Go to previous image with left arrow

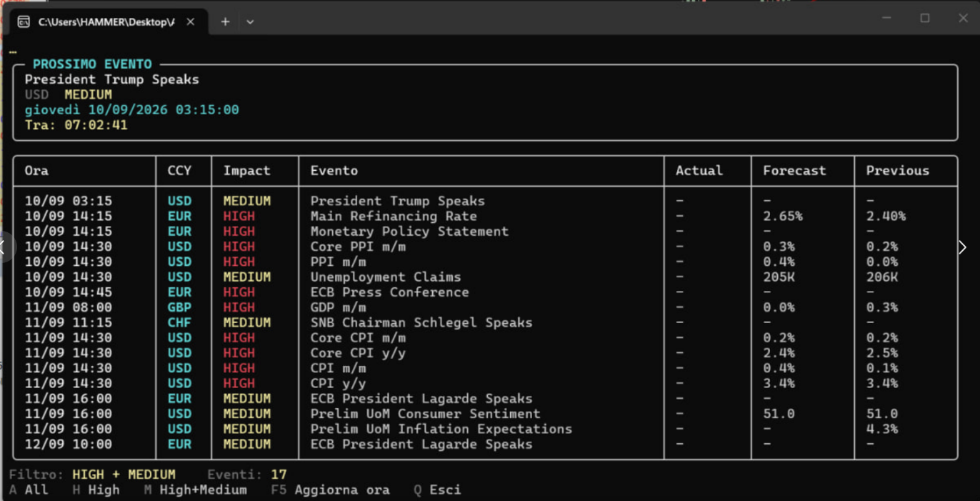pyautogui.click(x=4, y=247)
